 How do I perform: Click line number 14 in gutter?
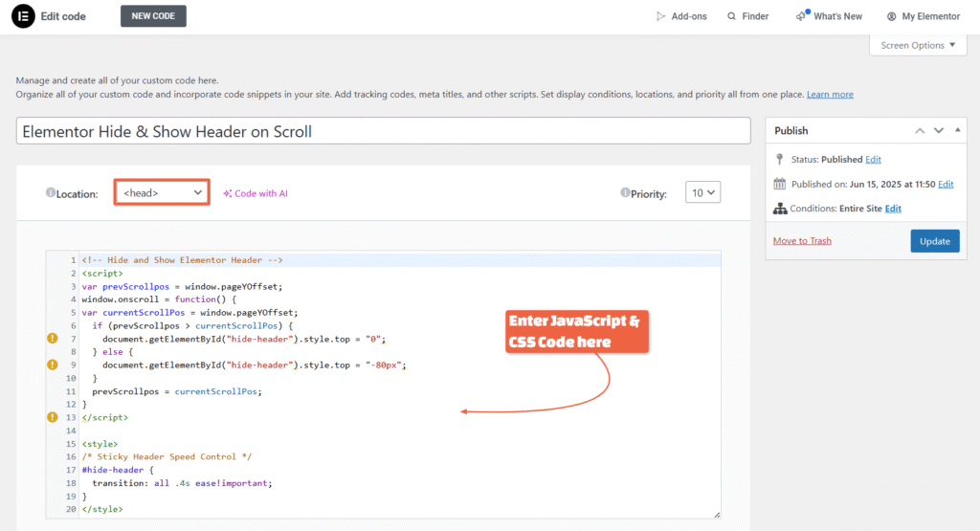coord(71,431)
